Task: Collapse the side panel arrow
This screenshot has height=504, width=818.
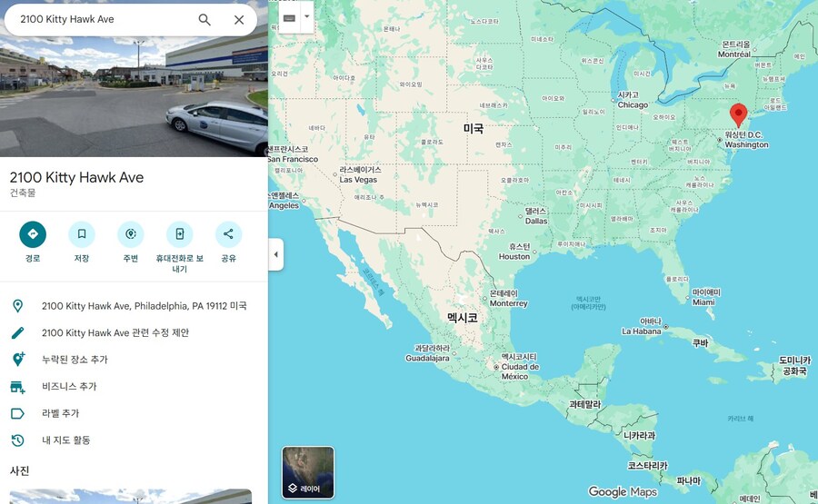Action: point(276,254)
